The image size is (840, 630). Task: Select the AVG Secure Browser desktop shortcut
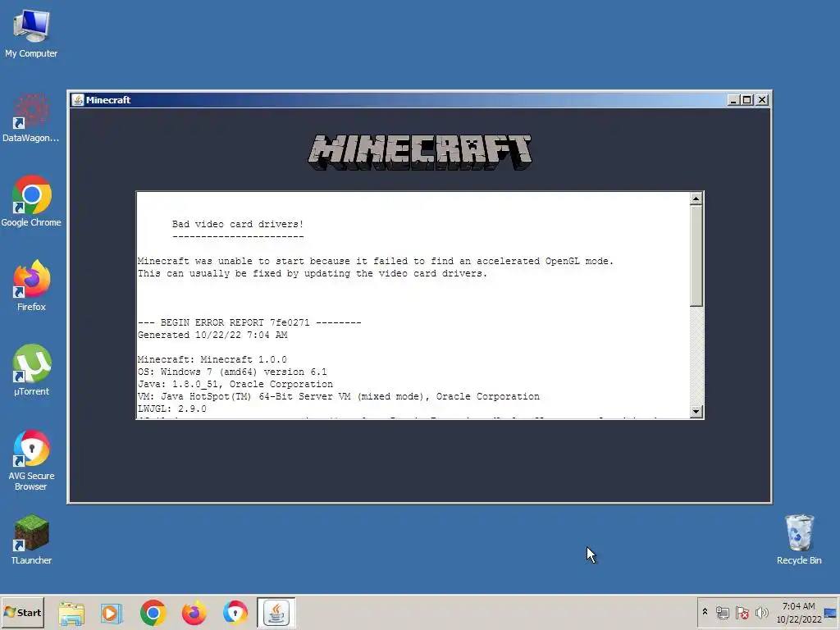point(31,461)
